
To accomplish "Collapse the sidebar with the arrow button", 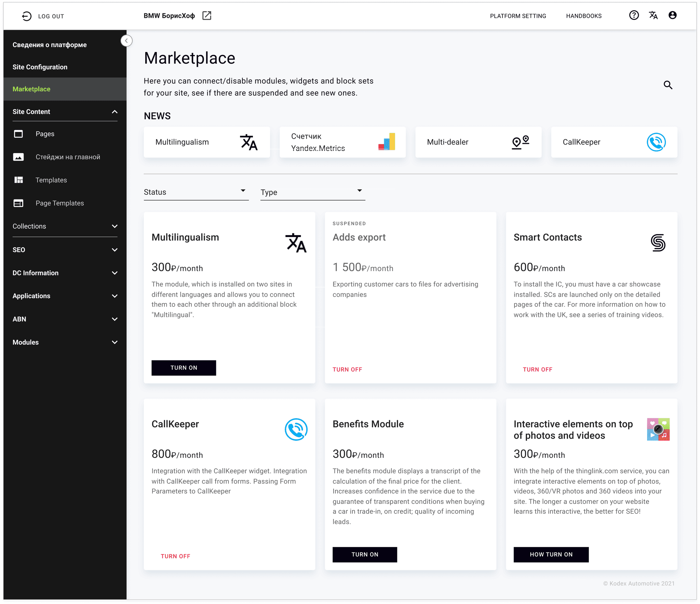I will (x=126, y=41).
